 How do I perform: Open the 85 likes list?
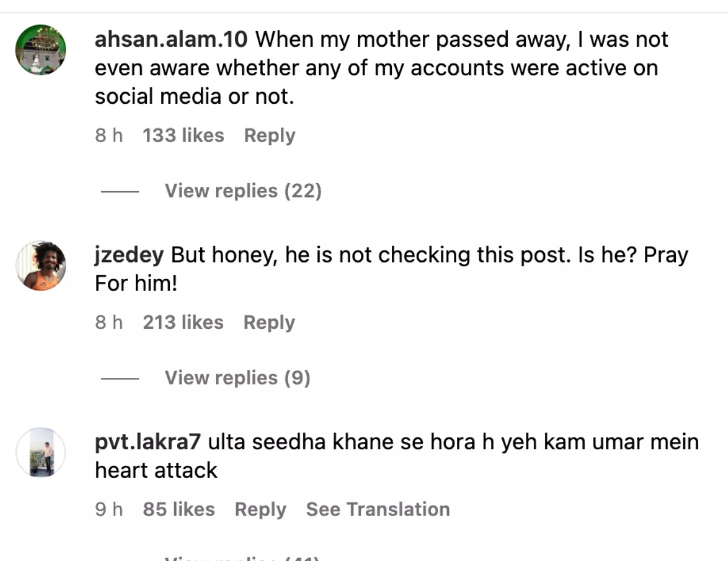click(x=178, y=509)
